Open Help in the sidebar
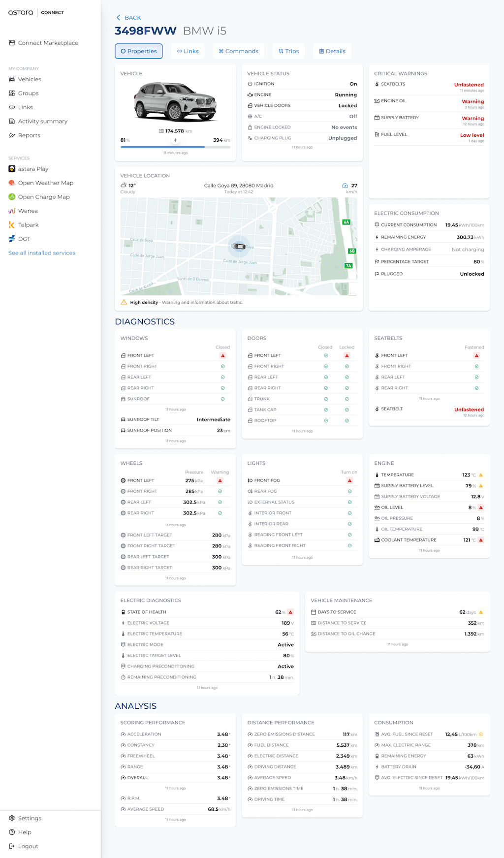Viewport: 504px width, 858px height. [x=20, y=832]
